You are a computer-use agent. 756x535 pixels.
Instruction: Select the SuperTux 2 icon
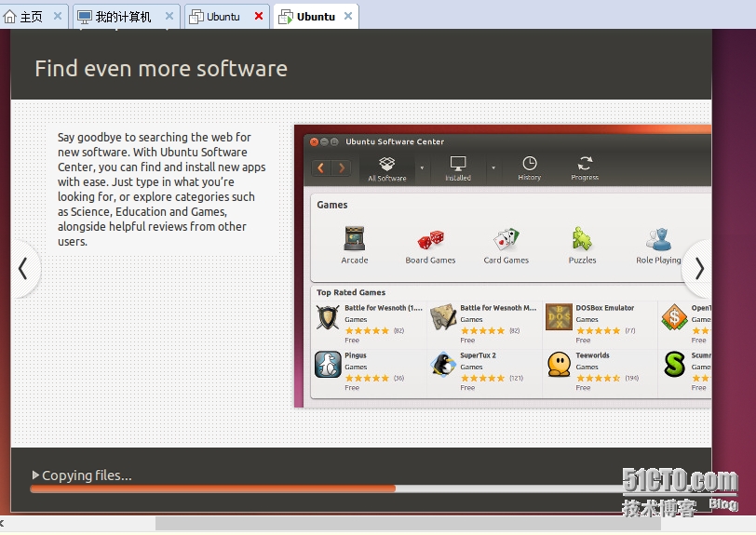[443, 365]
